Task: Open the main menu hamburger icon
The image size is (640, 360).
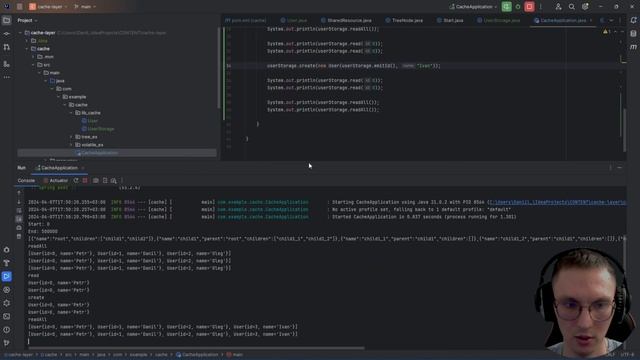Action: pyautogui.click(x=19, y=7)
